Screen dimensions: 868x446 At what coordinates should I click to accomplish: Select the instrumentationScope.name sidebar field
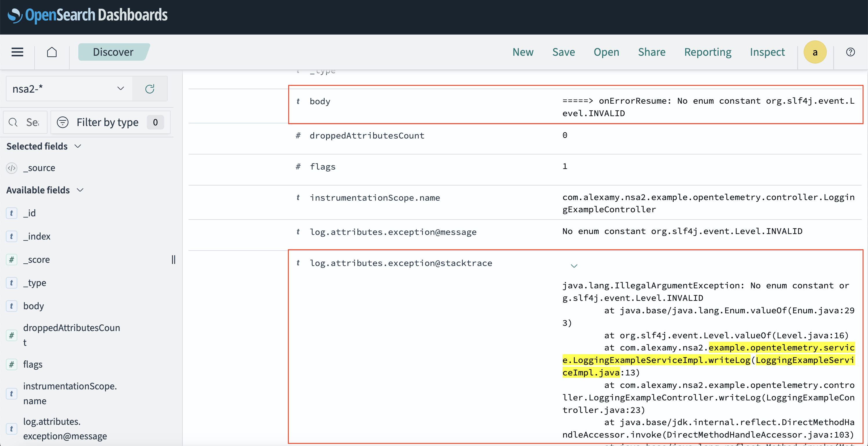tap(70, 393)
